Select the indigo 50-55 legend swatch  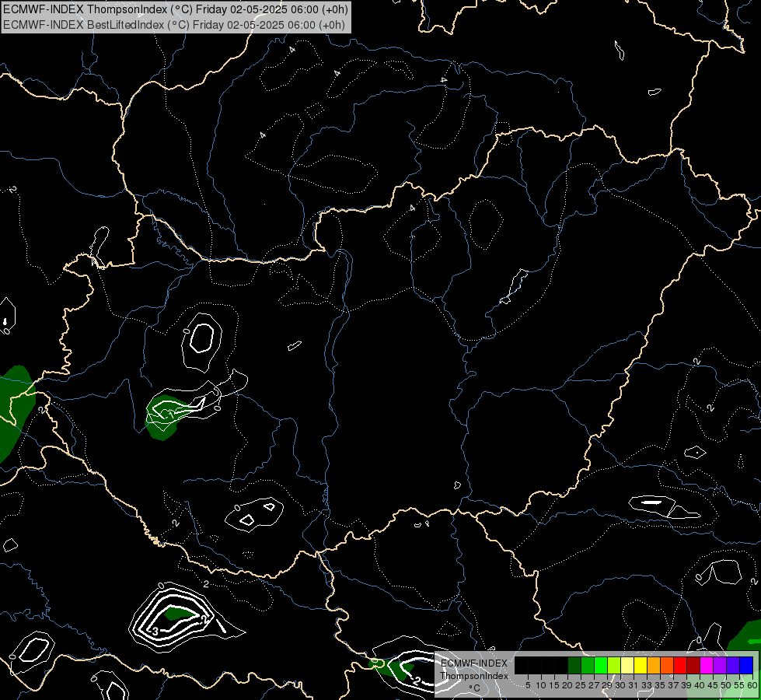pyautogui.click(x=733, y=665)
